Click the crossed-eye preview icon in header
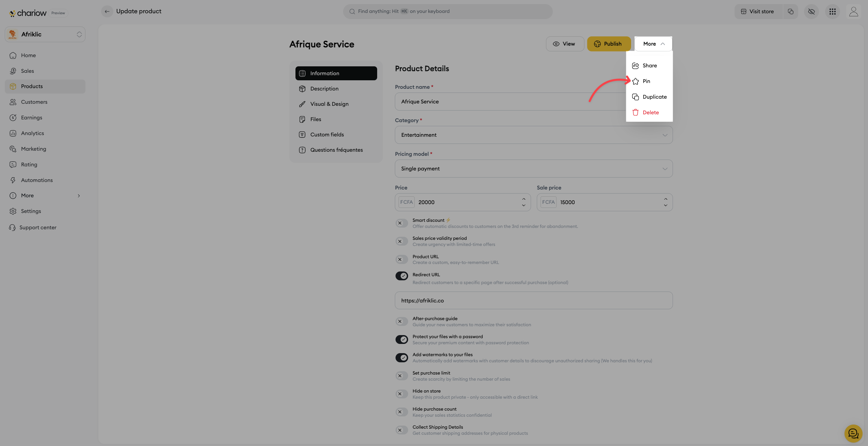Viewport: 868px width, 446px height. (x=811, y=12)
